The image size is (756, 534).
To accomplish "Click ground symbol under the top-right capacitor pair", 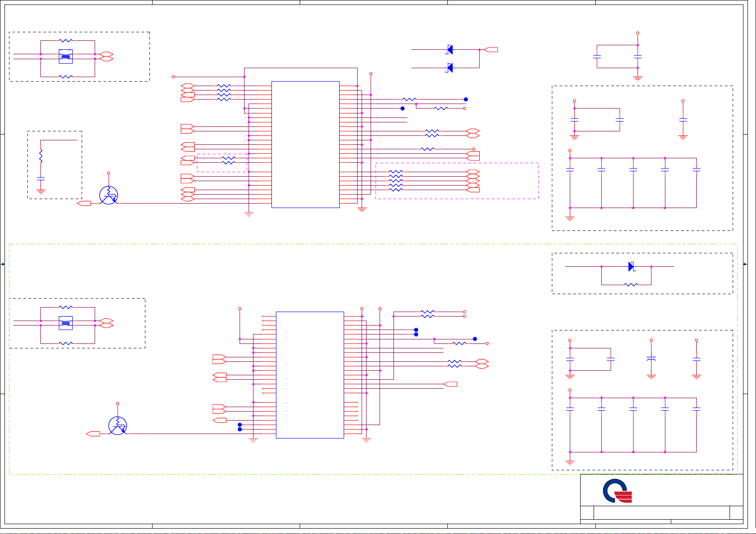I will (x=638, y=78).
